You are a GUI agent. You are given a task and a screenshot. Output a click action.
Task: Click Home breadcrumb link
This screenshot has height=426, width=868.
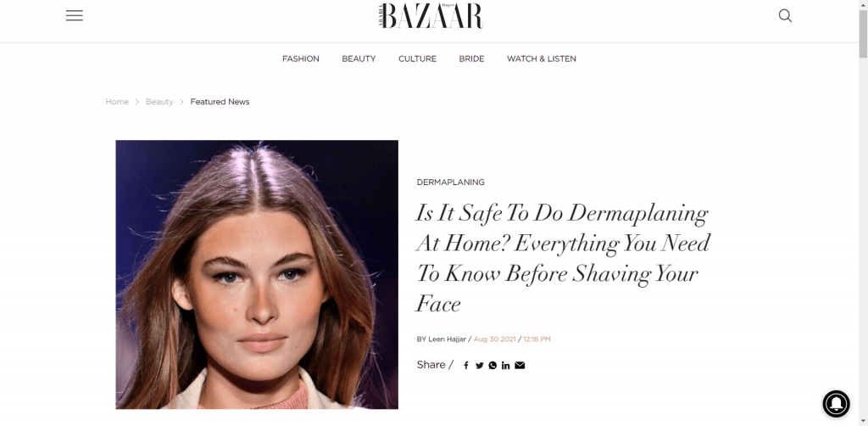point(117,102)
